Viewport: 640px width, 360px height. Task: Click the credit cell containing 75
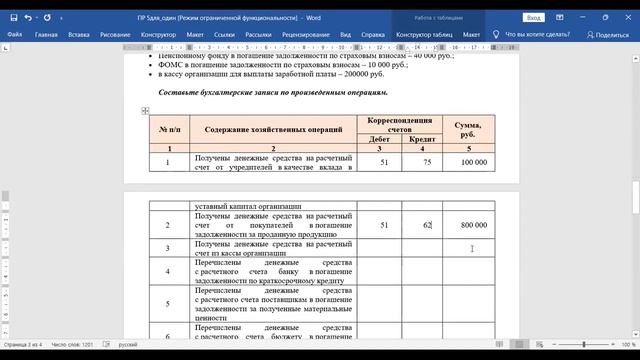tap(422, 162)
